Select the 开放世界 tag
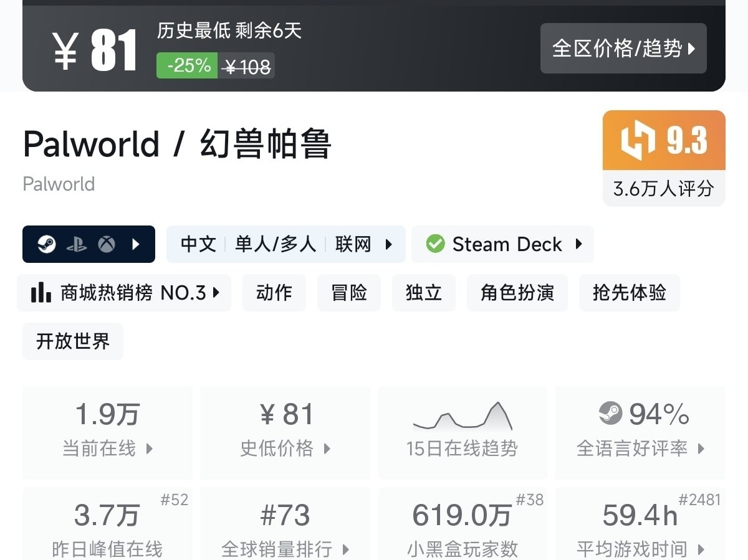The width and height of the screenshot is (748, 560). click(x=73, y=341)
